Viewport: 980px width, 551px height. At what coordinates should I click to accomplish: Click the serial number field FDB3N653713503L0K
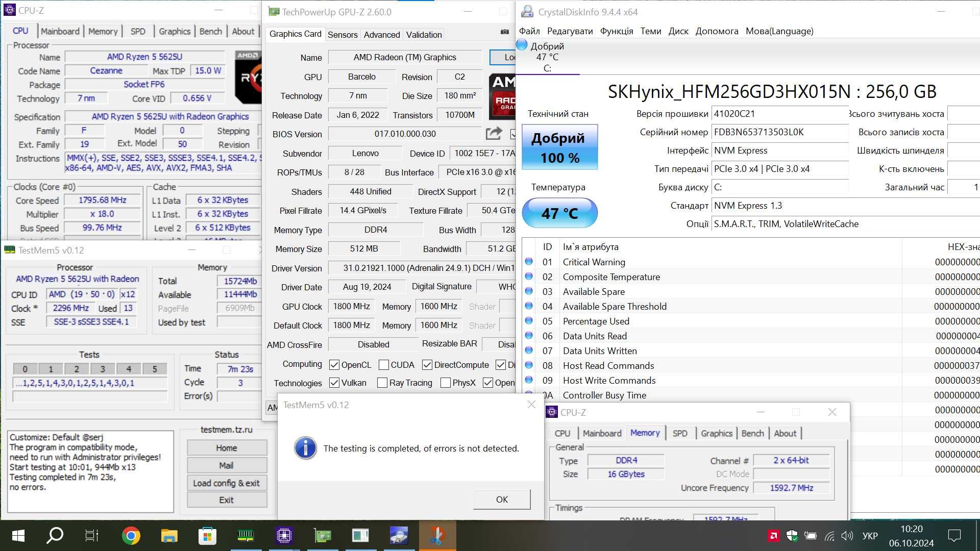pos(780,132)
